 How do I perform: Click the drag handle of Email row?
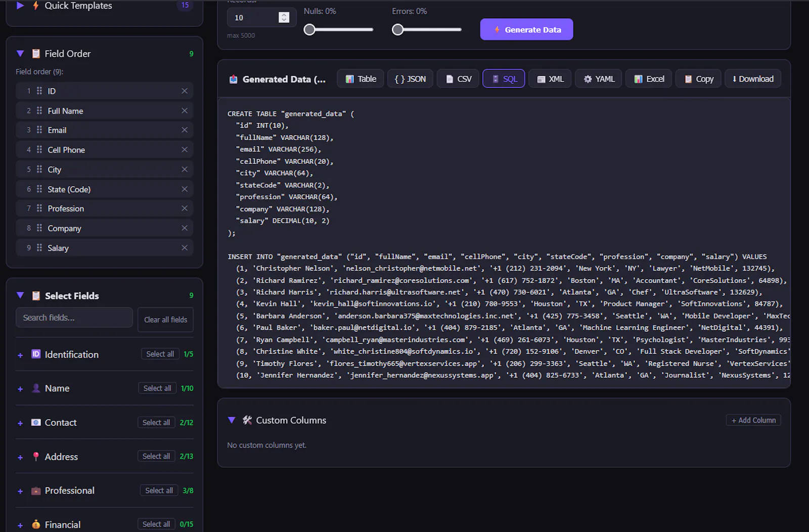[39, 130]
